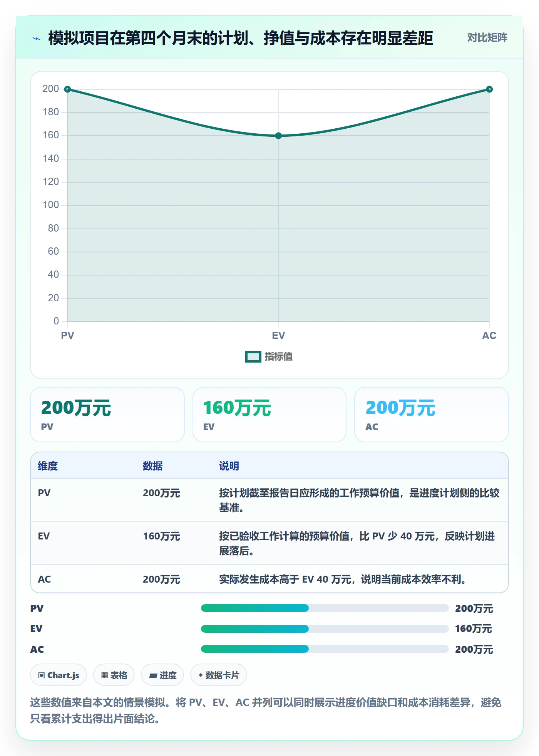Screen dimensions: 539x756
Task: Click the lightning bolt icon beside the title
Action: tap(37, 39)
